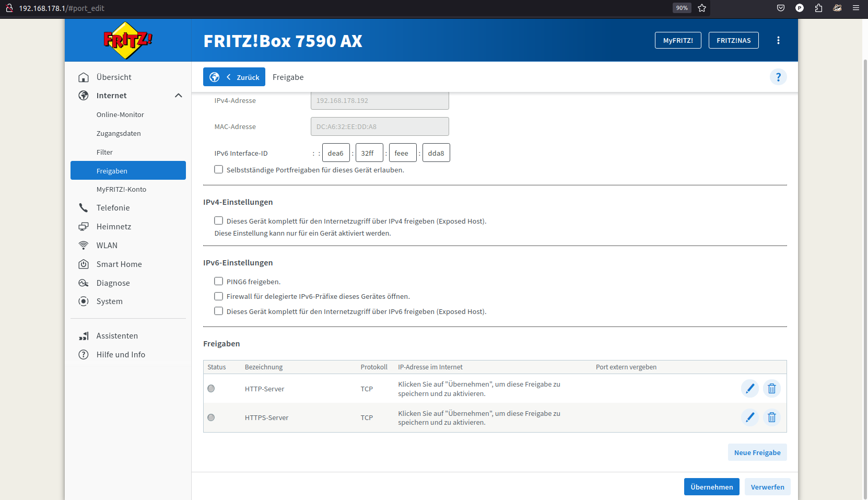
Task: Expand the WLAN sidebar section
Action: coord(107,246)
